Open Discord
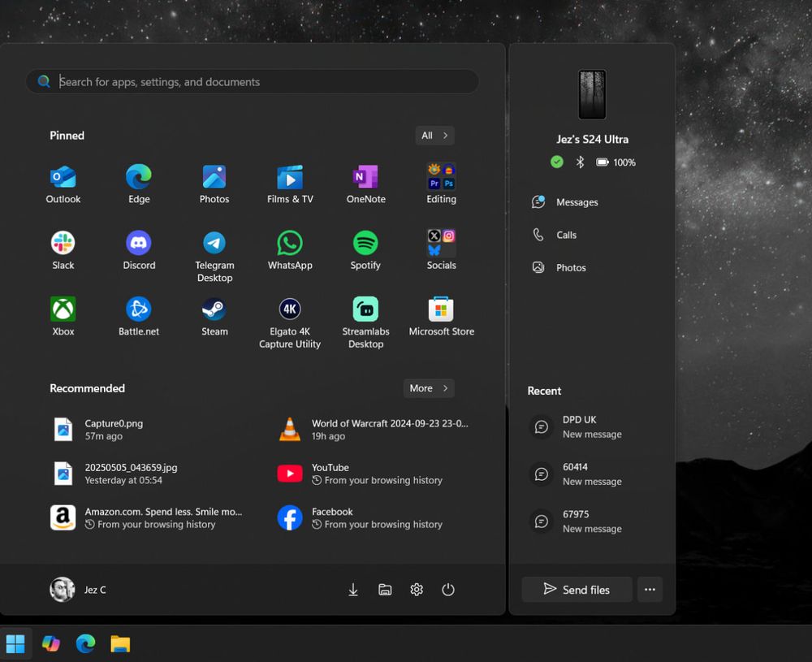Viewport: 812px width, 662px height. [x=139, y=250]
